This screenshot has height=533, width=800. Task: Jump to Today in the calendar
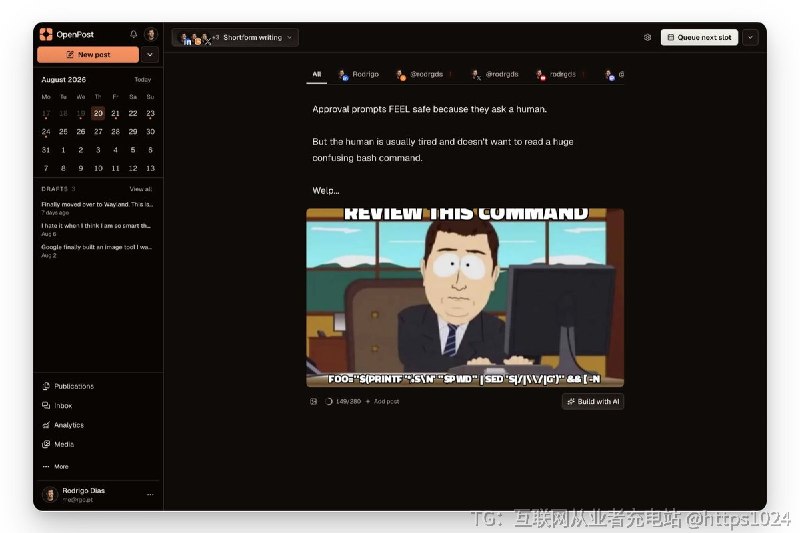[142, 80]
